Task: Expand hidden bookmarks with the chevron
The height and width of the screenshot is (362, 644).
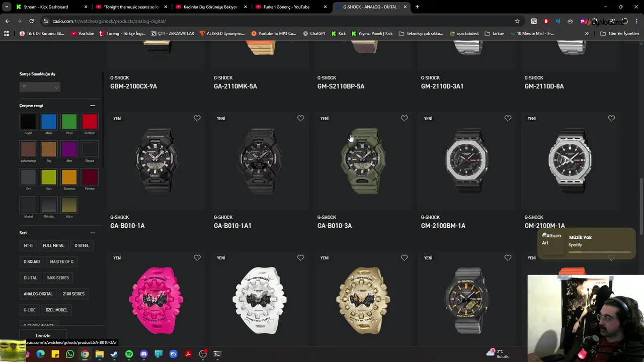Action: [587, 33]
